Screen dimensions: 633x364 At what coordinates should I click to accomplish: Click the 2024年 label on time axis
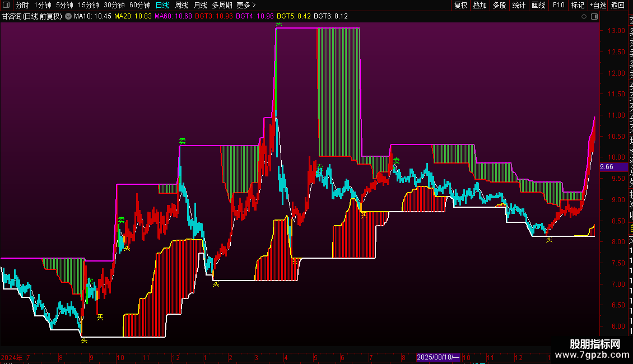click(x=12, y=357)
